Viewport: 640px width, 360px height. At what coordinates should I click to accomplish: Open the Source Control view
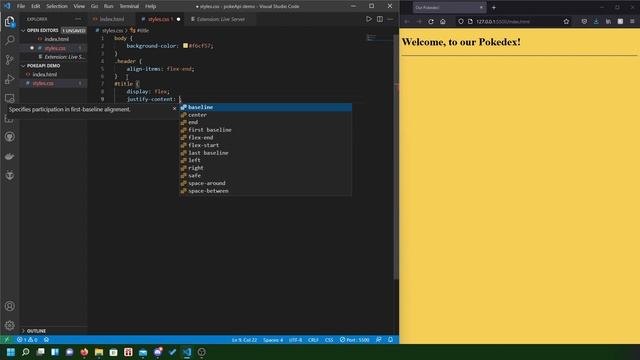[x=9, y=60]
